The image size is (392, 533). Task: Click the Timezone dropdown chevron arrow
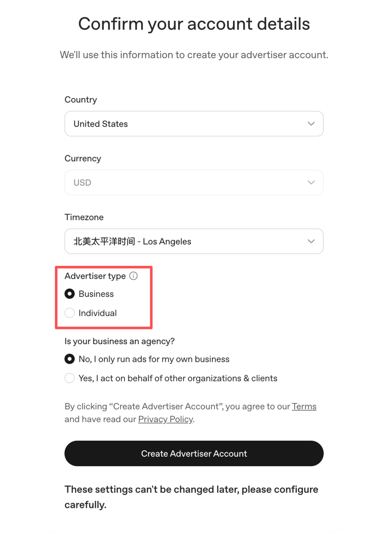[311, 241]
